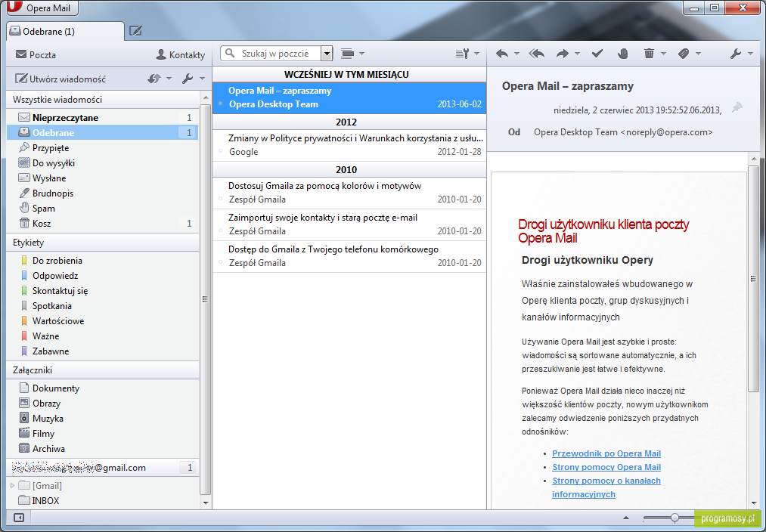The width and height of the screenshot is (766, 532).
Task: Open the Kosz trash folder
Action: 103,224
